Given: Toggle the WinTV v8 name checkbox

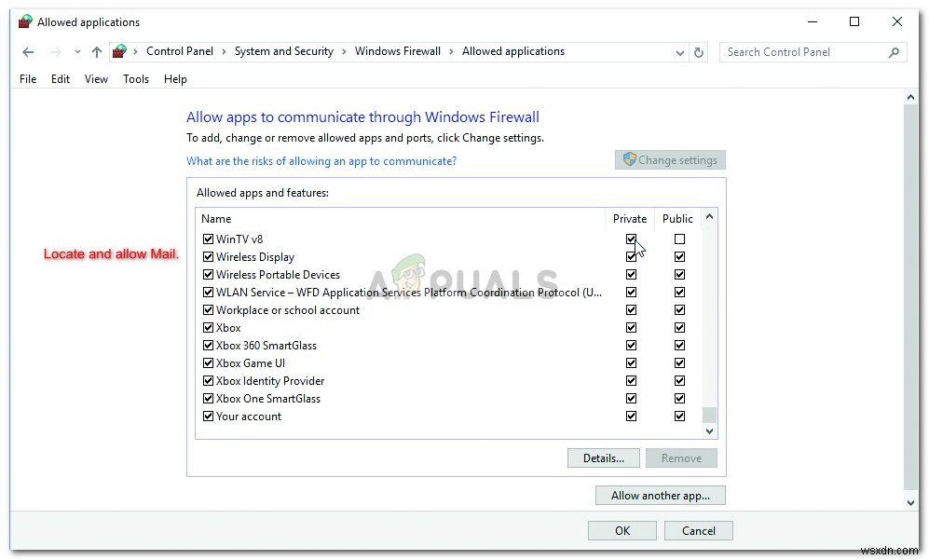Looking at the screenshot, I should coord(208,239).
